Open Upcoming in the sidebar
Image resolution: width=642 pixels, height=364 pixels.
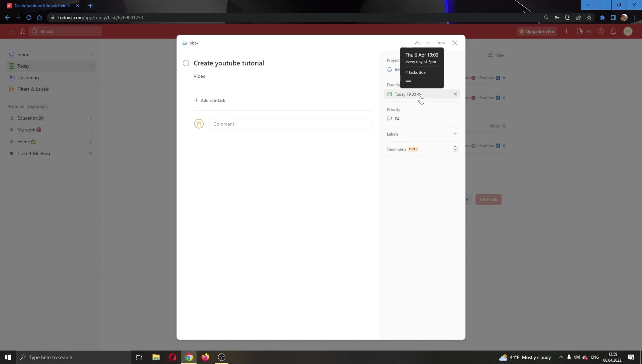click(x=51, y=77)
